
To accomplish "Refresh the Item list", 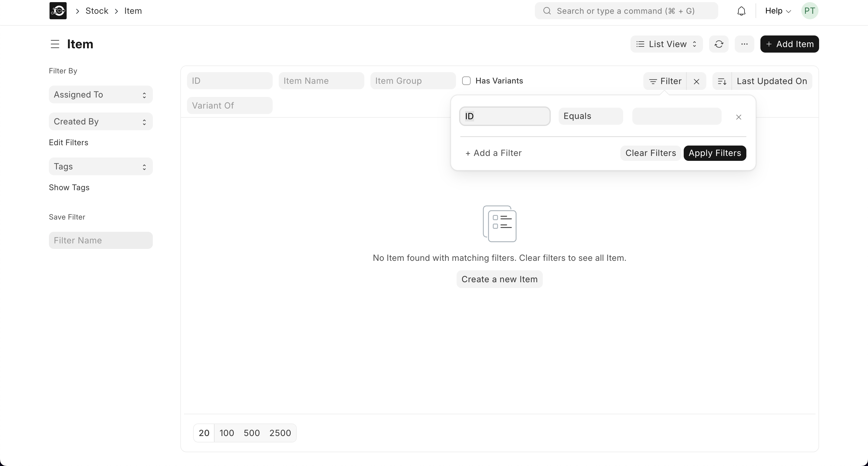I will click(719, 44).
